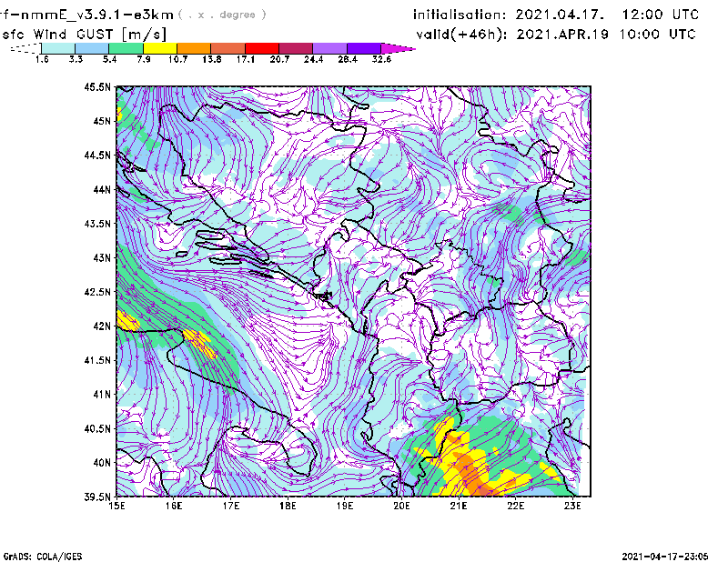The height and width of the screenshot is (562, 728).
Task: Click the "( . x . degree )" grey subtitle
Action: coord(222,15)
